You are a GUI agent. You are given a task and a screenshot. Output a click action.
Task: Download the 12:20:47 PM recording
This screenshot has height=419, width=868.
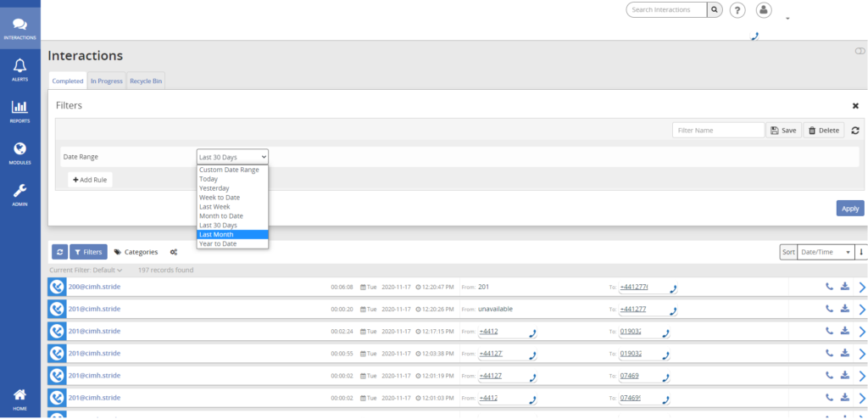click(x=845, y=287)
